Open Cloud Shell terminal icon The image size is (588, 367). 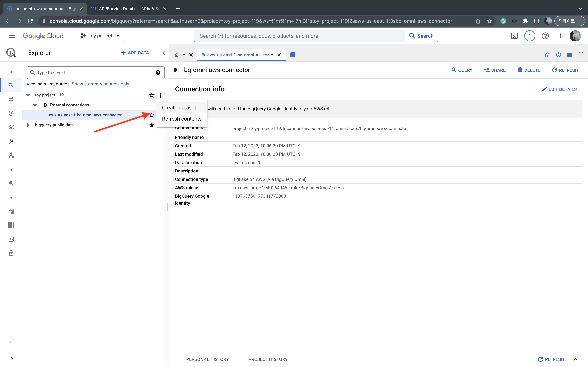point(514,36)
